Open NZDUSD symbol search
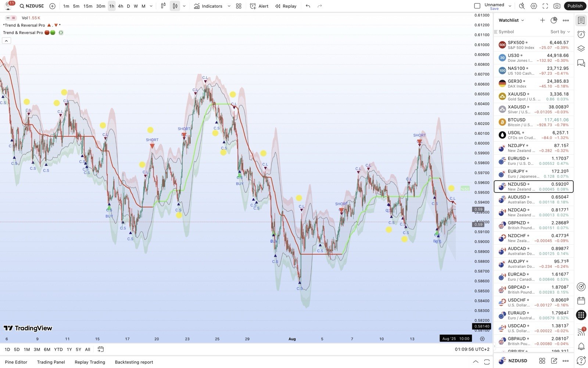This screenshot has width=588, height=368. click(32, 6)
